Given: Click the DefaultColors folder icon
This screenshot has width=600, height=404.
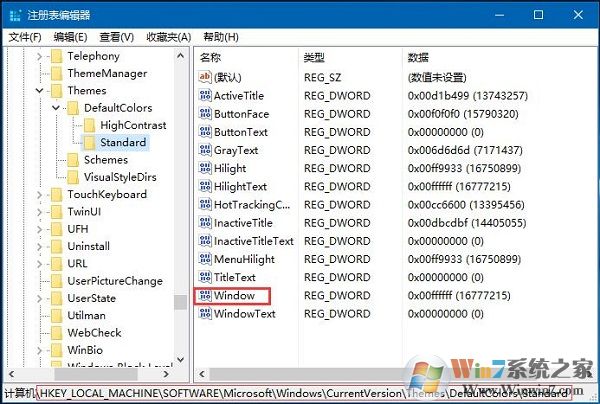Looking at the screenshot, I should (73, 108).
